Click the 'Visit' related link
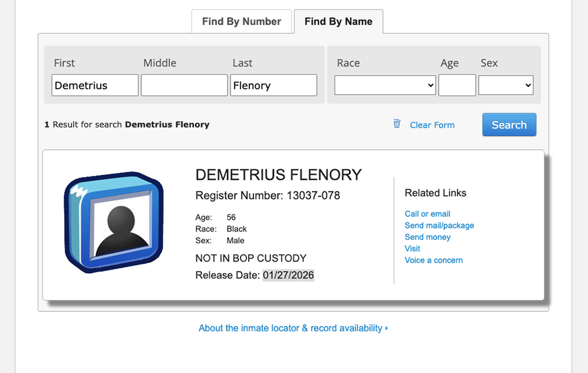This screenshot has width=588, height=373. click(412, 248)
